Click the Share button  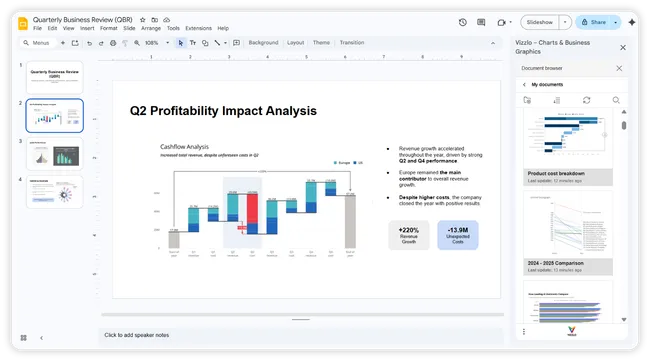coord(594,22)
